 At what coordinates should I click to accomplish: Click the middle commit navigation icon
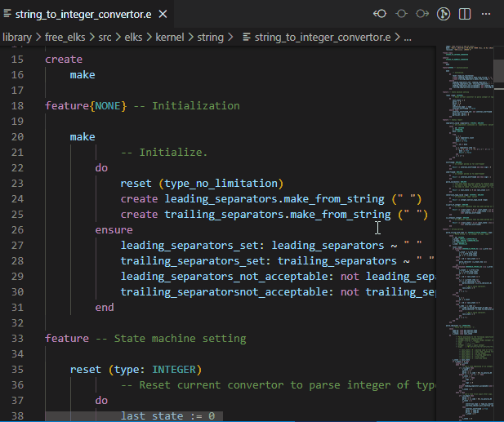tap(401, 14)
